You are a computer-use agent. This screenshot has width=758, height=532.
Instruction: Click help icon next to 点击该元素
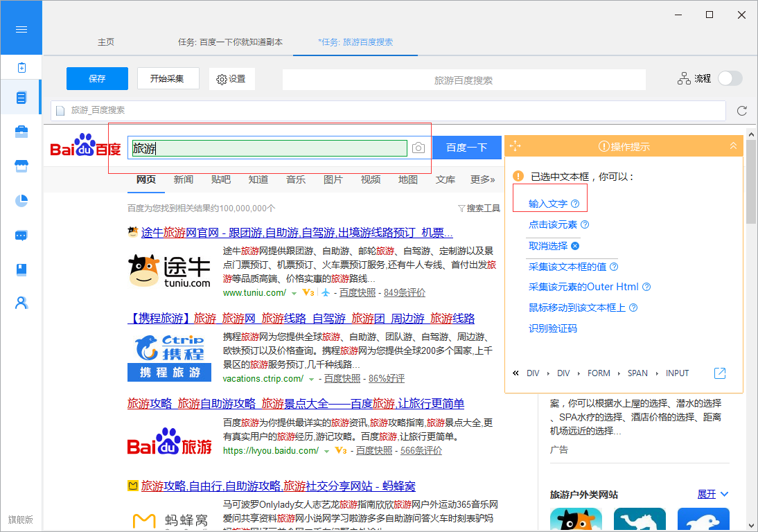point(585,224)
